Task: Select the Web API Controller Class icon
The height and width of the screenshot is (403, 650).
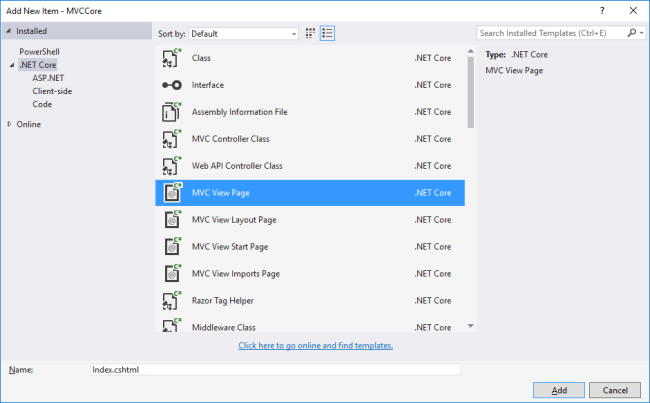Action: tap(170, 165)
